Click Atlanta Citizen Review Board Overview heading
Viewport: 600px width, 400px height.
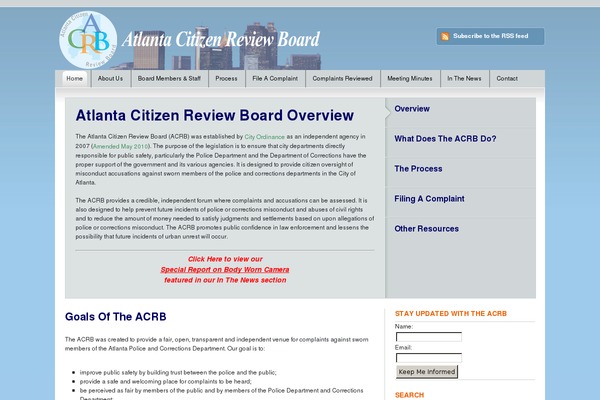coord(215,115)
